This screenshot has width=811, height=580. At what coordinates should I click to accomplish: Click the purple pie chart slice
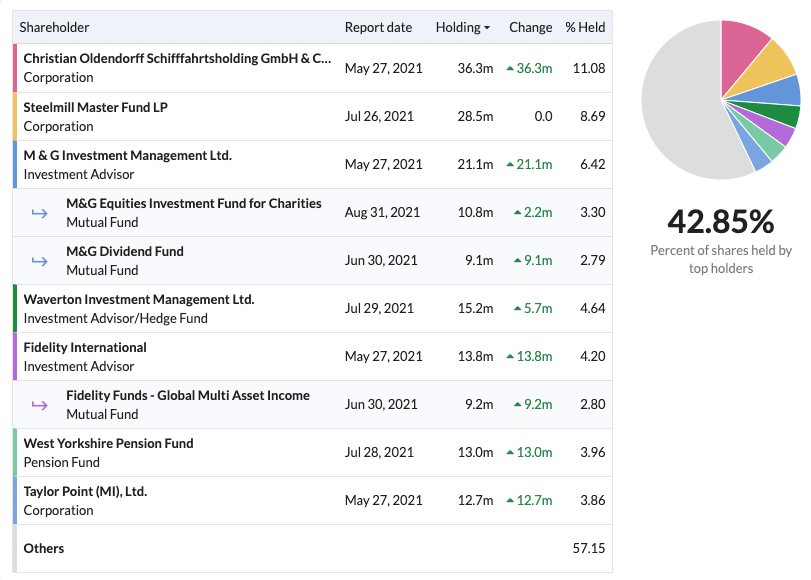tap(773, 129)
